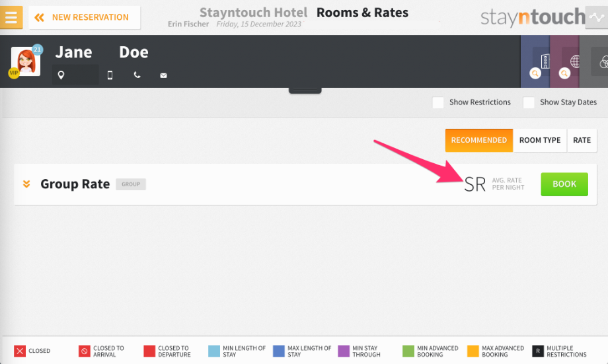The width and height of the screenshot is (608, 364).
Task: Click the 21 stay-count badge
Action: (37, 50)
